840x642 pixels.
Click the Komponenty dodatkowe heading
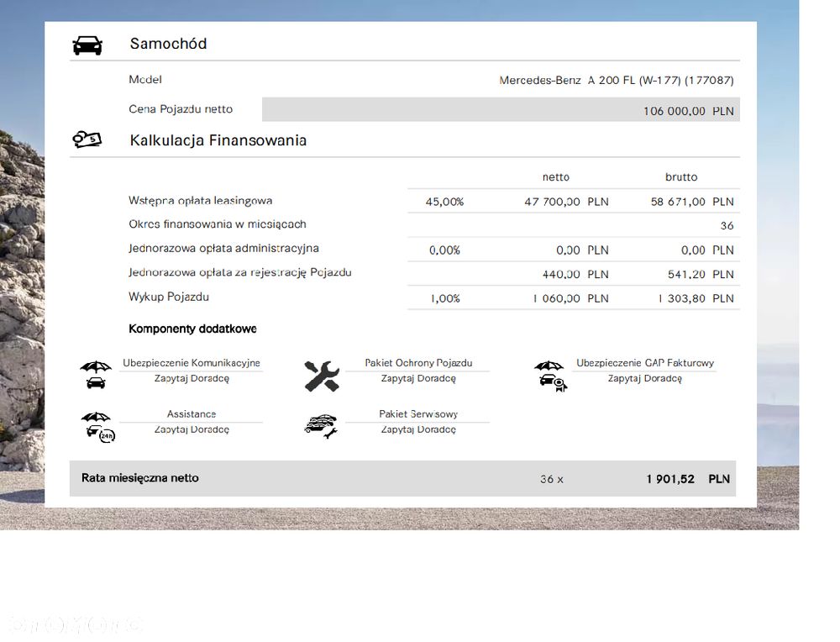[192, 329]
